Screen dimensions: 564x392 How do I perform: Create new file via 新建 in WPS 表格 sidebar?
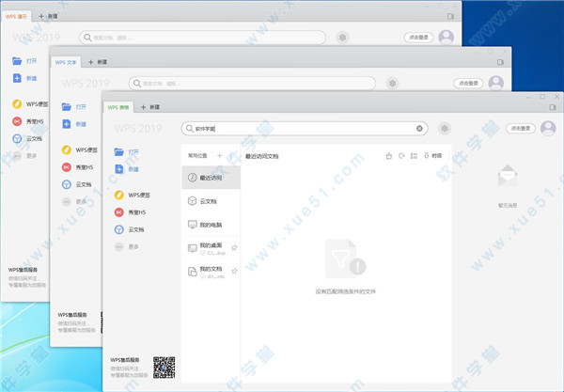(126, 169)
